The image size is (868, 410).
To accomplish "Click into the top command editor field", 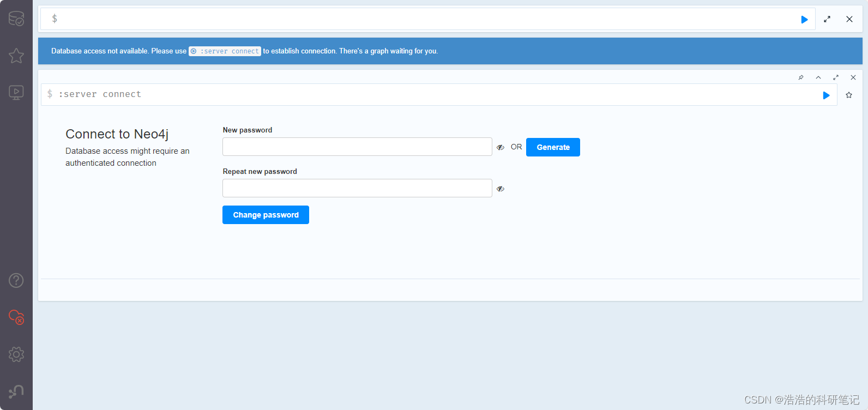I will [x=427, y=19].
